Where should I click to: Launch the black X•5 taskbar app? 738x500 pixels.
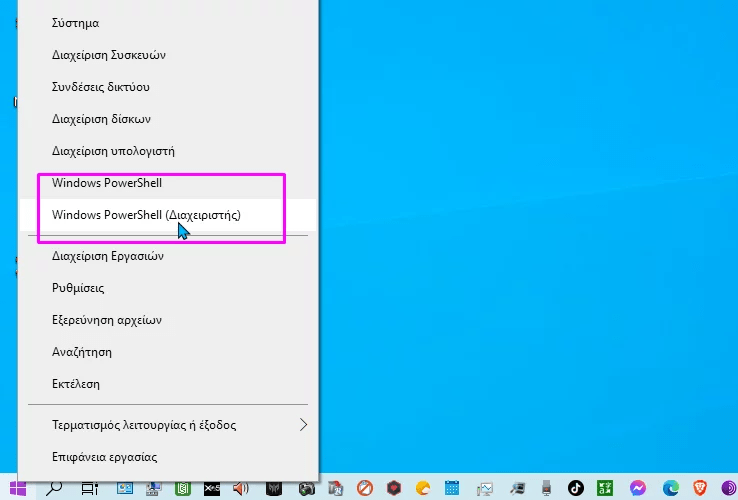click(x=212, y=488)
